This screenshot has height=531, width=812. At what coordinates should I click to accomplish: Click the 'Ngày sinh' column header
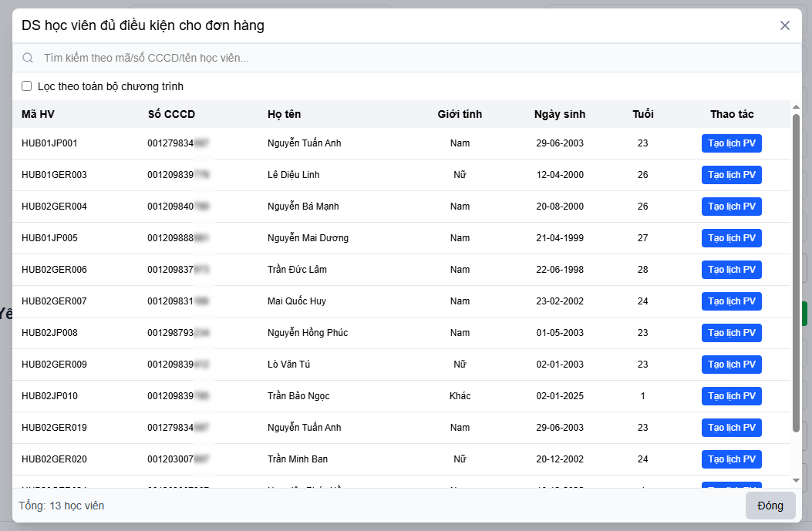pyautogui.click(x=559, y=114)
